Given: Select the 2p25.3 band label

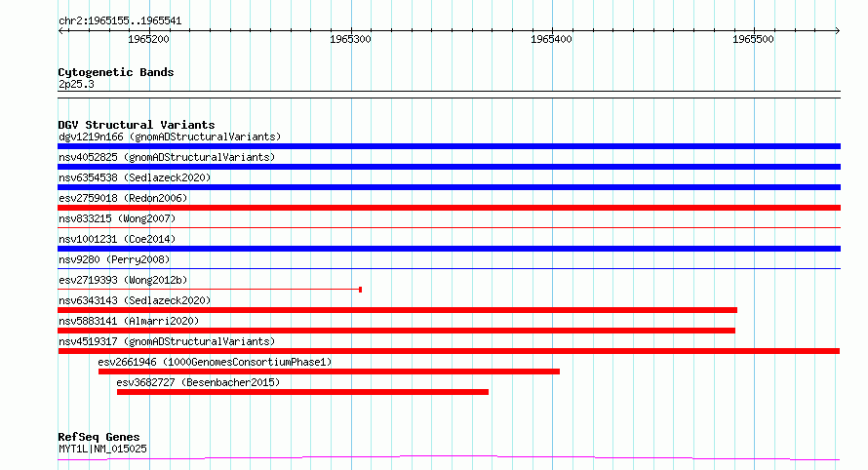Looking at the screenshot, I should point(76,84).
